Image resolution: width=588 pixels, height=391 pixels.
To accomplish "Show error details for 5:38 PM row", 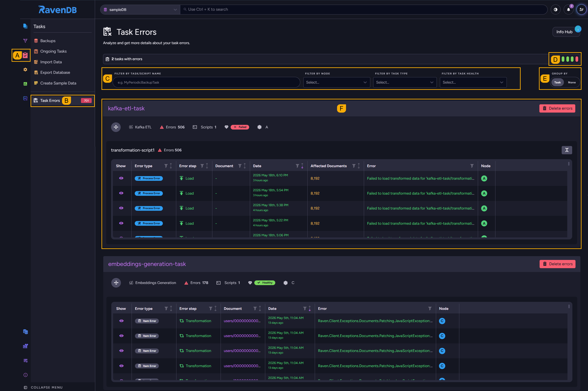I will point(121,208).
